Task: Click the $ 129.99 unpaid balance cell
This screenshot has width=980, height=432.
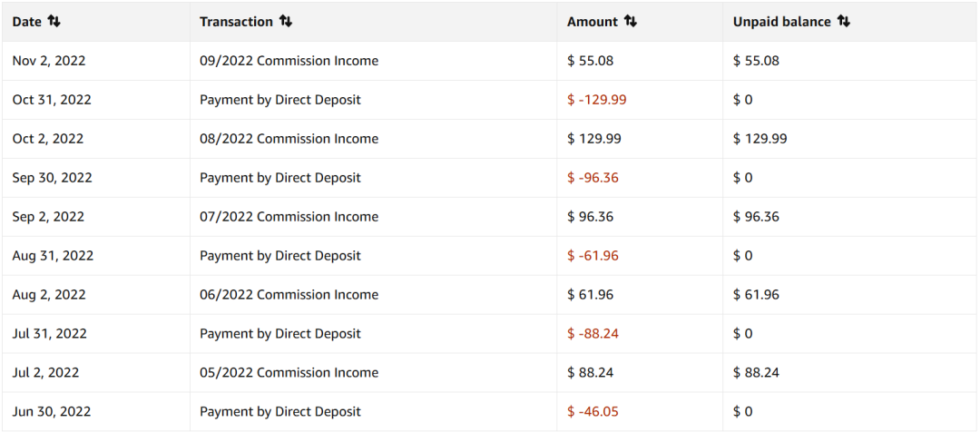Action: point(759,139)
